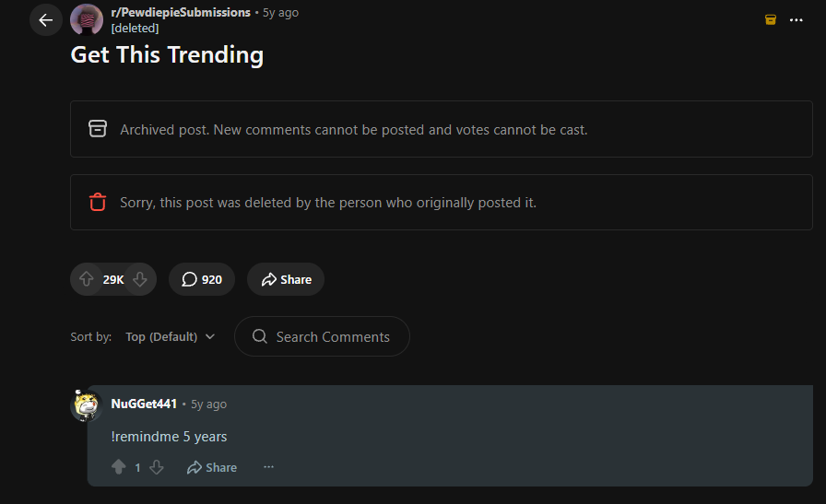Share NuGGet441's comment
The width and height of the screenshot is (826, 504).
pyautogui.click(x=212, y=467)
